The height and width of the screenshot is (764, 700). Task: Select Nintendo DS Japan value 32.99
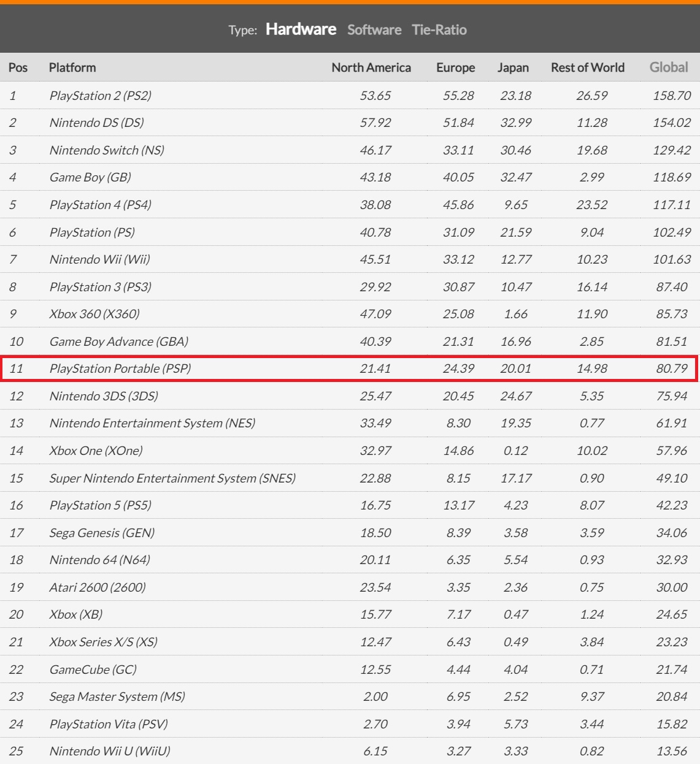[516, 123]
